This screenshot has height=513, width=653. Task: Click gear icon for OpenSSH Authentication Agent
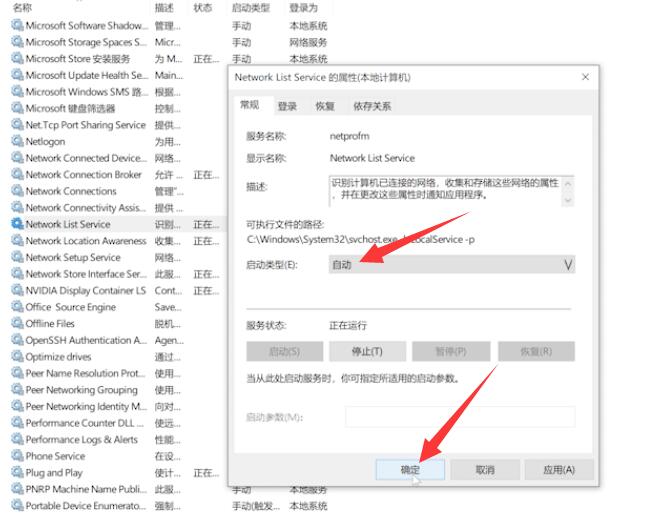click(17, 340)
